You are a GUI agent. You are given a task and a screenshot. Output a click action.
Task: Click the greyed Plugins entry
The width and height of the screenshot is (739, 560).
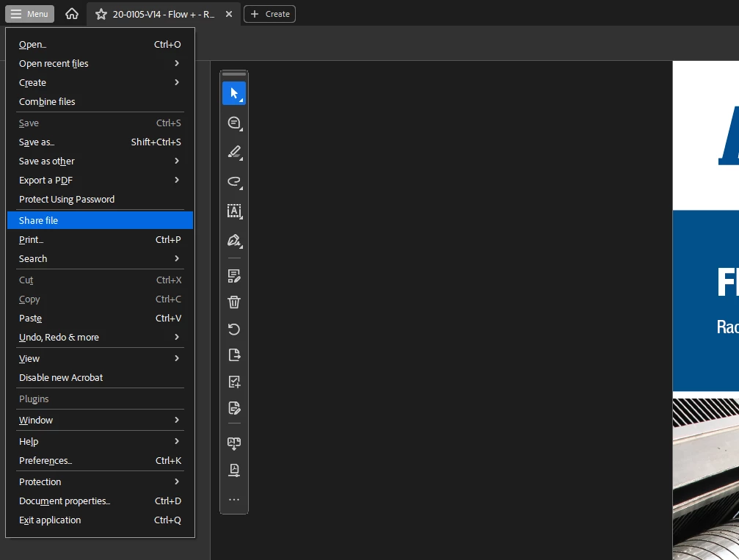click(100, 399)
